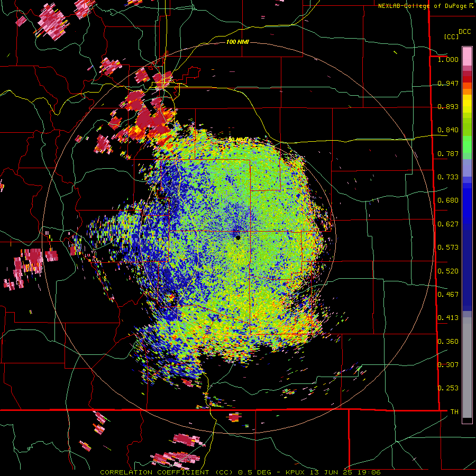Click the 13 JUN 25 date in the caption
This screenshot has width=476, height=476.
tap(332, 472)
